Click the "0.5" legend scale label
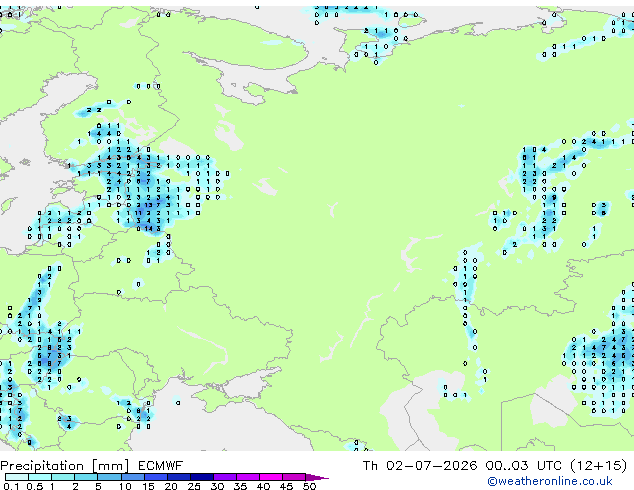This screenshot has width=634, height=490. (35, 486)
